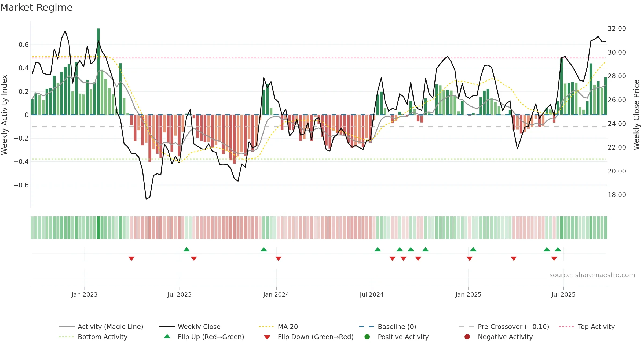Click the flip-up marker before Jan 2024

click(264, 249)
